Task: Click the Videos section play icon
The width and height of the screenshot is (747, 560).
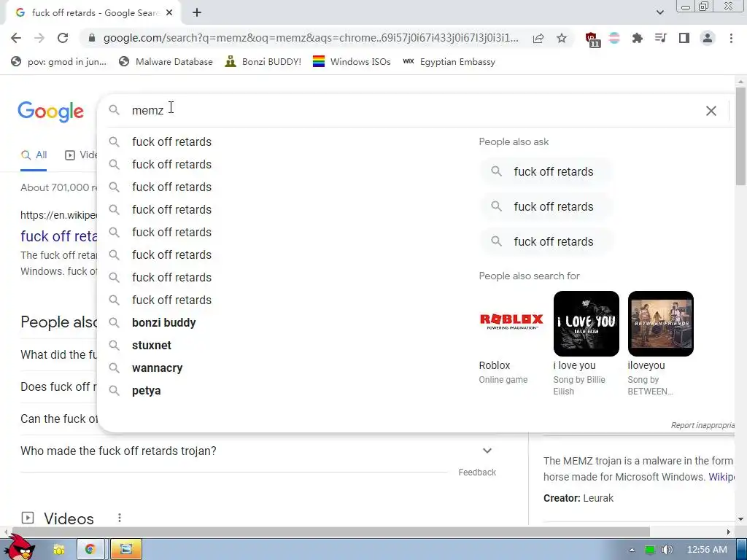Action: [x=28, y=518]
